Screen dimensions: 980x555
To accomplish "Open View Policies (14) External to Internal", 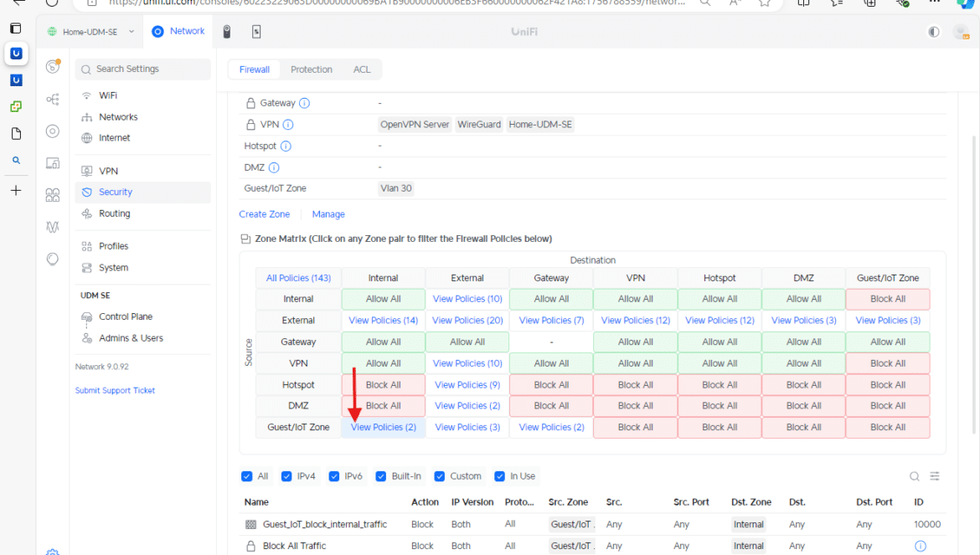I will tap(383, 321).
